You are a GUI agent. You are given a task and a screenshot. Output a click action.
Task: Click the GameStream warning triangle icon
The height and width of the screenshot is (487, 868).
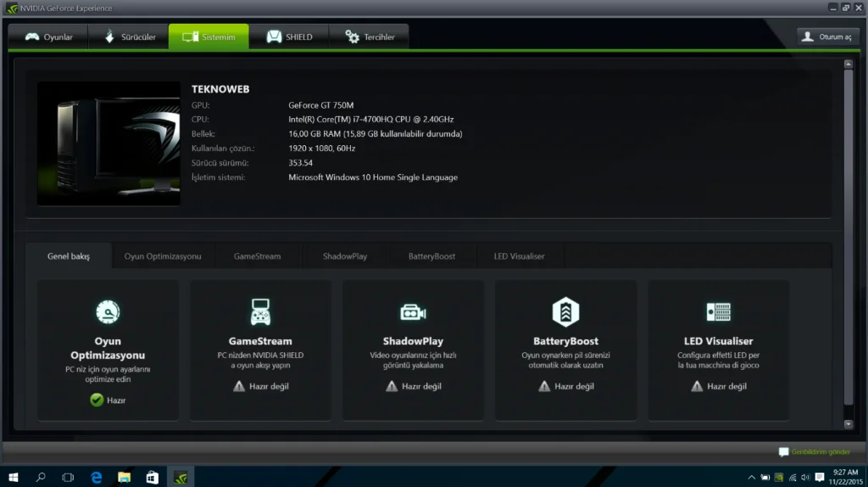tap(239, 386)
